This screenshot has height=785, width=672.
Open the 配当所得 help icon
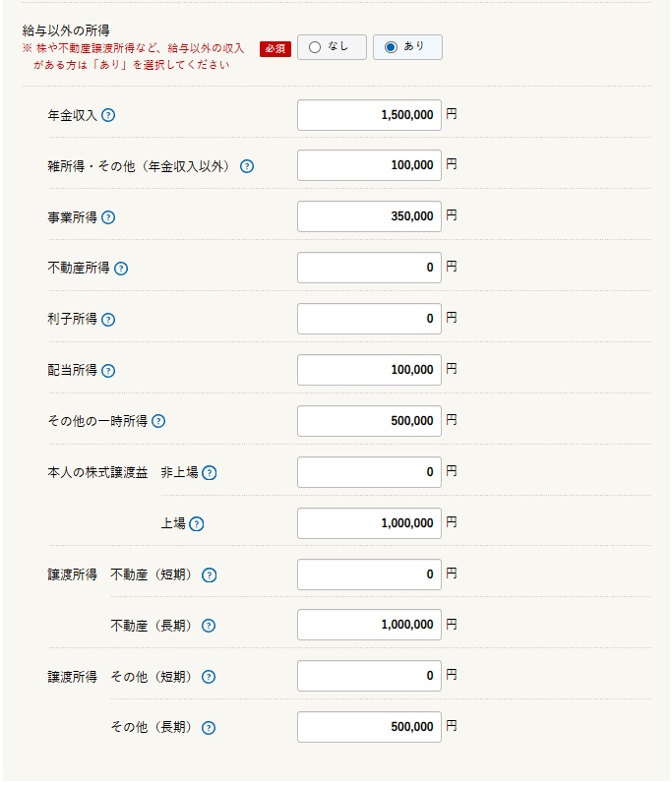coord(108,371)
